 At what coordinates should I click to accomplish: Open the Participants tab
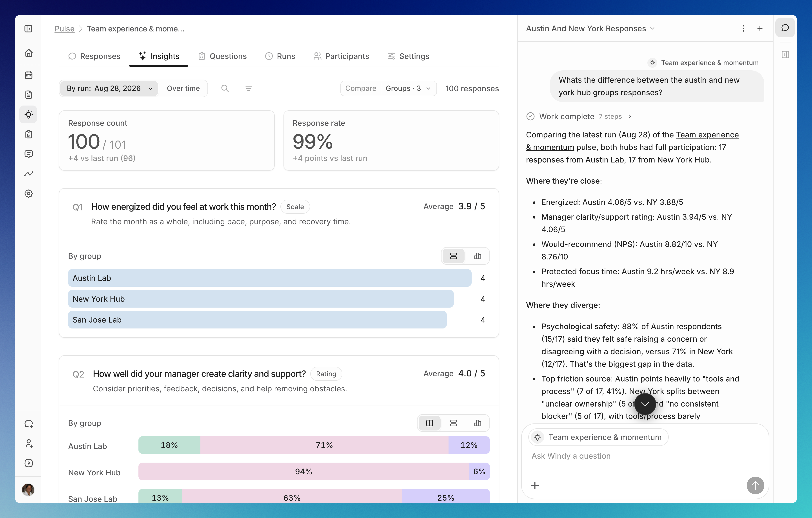341,56
